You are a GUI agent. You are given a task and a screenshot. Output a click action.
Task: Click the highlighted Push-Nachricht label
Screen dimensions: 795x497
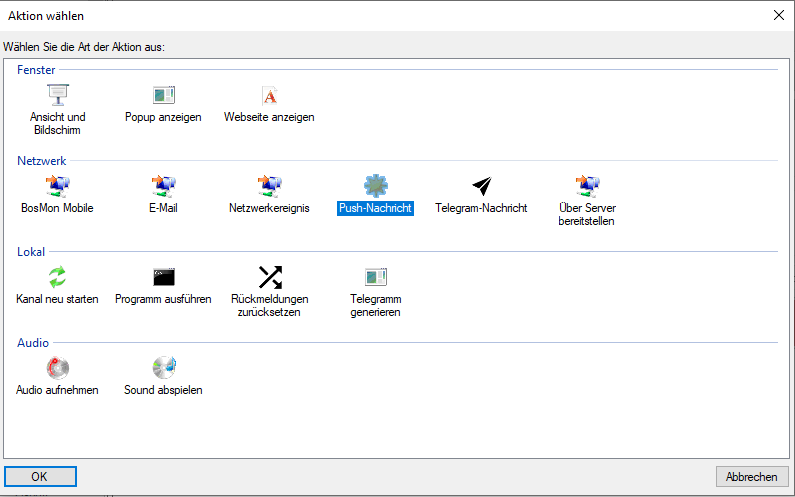(375, 208)
